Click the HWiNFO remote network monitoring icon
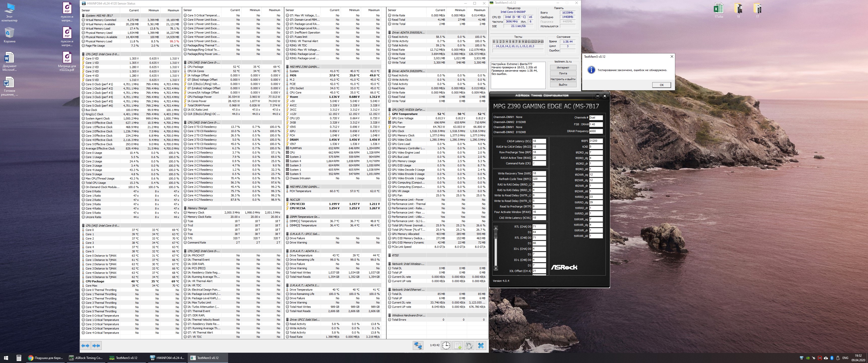Viewport: 868px width, 363px height. point(418,346)
